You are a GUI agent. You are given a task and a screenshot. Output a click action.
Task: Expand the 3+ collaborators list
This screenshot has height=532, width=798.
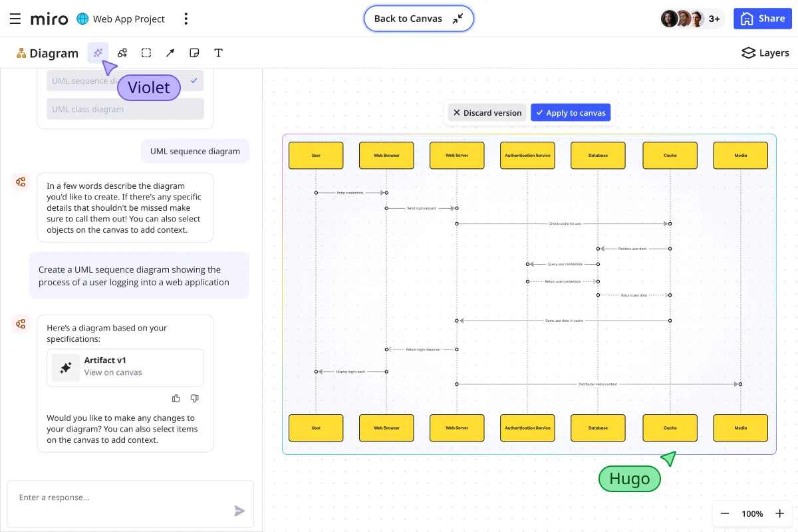tap(714, 19)
